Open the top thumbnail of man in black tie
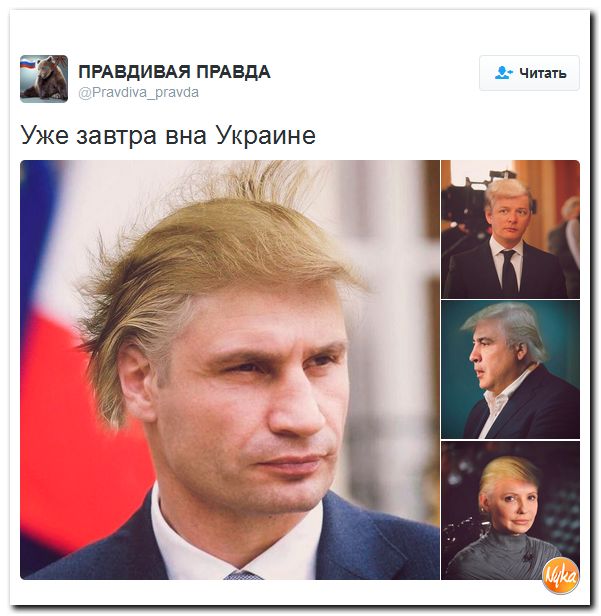 point(511,229)
